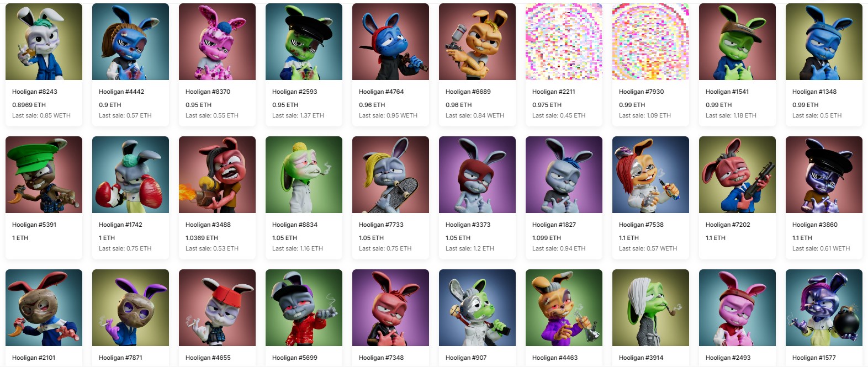Open the Hooligan #907 title link
Screen dimensions: 868x367
click(466, 358)
